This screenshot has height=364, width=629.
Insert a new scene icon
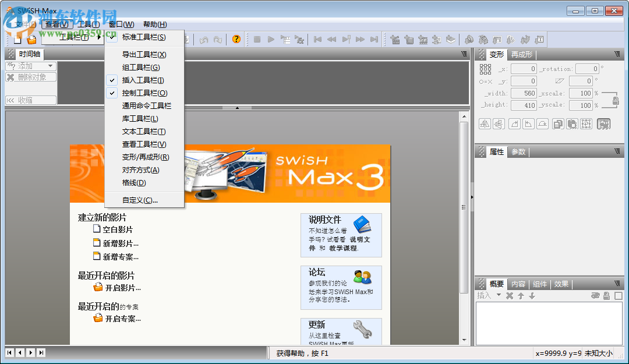(x=396, y=40)
